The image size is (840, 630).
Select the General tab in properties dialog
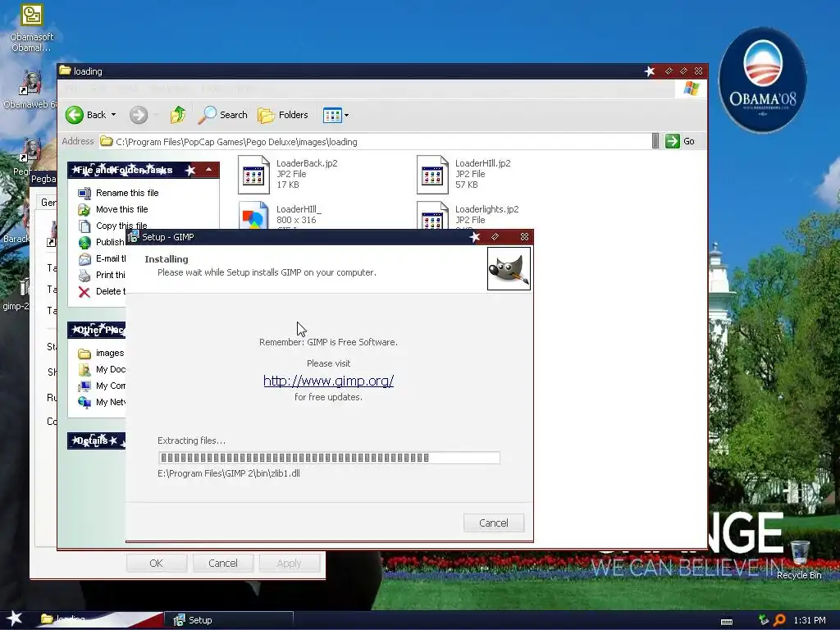(x=48, y=202)
